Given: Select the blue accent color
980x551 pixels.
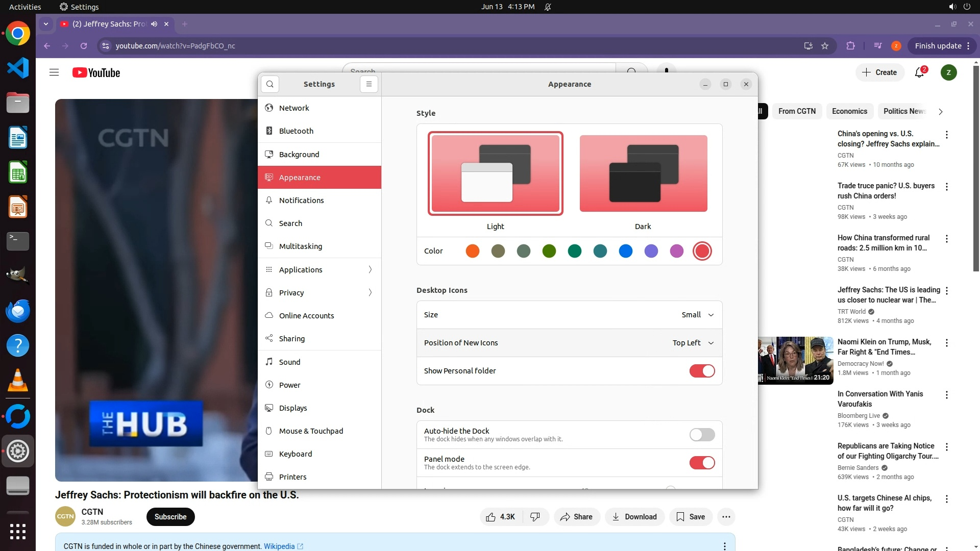Looking at the screenshot, I should (626, 251).
